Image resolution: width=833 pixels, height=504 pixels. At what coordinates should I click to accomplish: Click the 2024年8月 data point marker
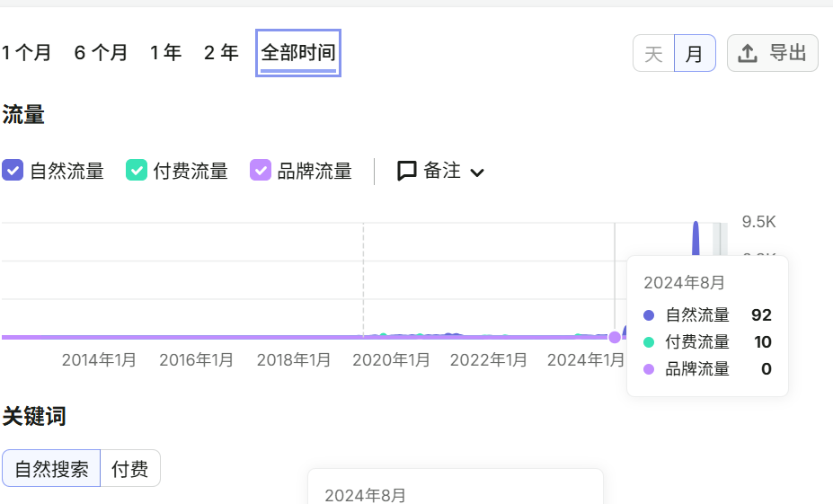615,337
